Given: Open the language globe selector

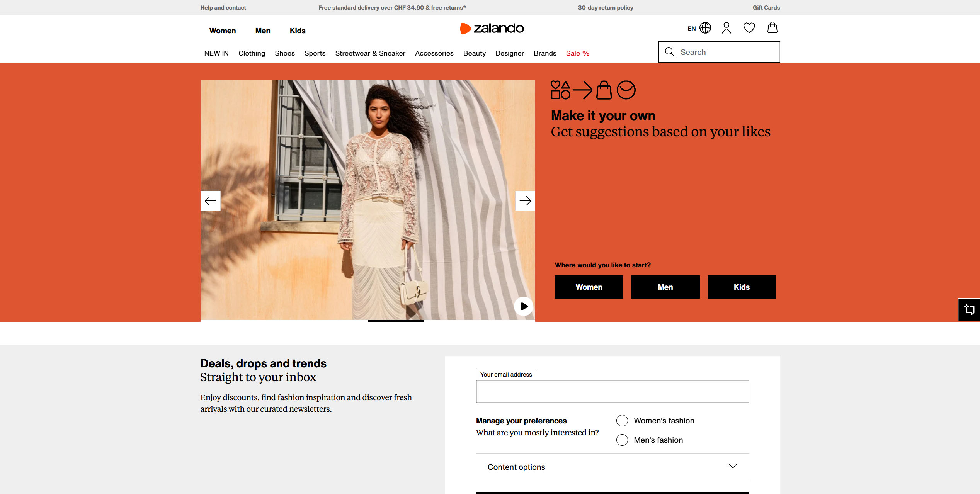Looking at the screenshot, I should 705,28.
